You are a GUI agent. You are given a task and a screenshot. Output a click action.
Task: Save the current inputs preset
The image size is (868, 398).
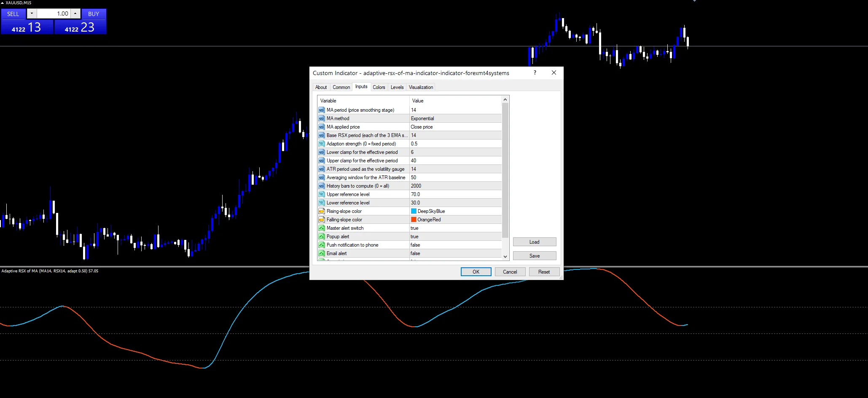tap(535, 256)
